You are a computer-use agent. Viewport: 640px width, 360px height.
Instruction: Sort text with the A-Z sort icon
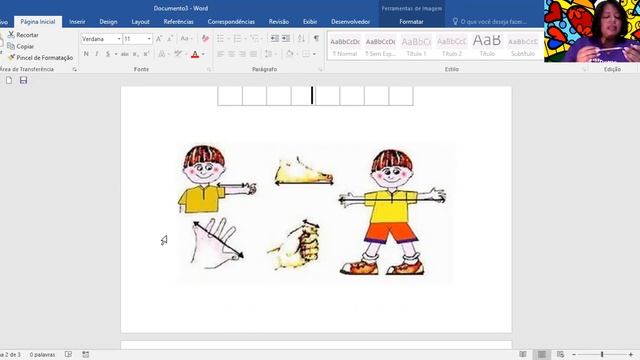click(x=301, y=39)
